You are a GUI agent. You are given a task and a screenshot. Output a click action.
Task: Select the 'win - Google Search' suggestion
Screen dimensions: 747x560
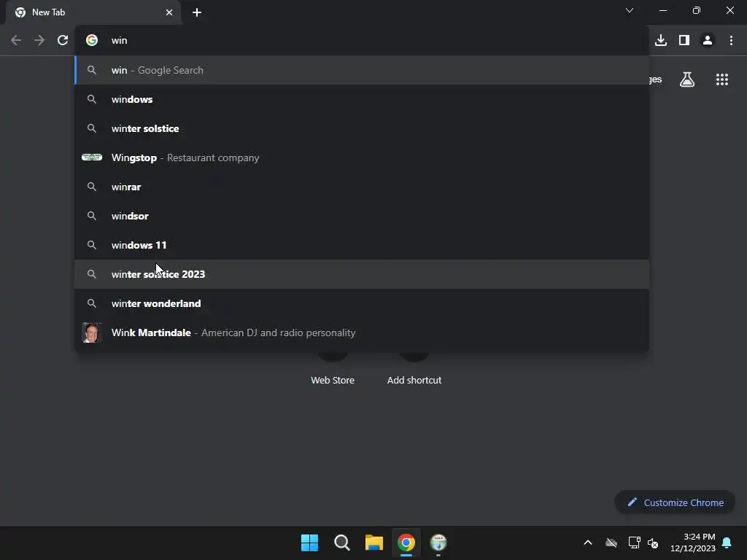pos(362,70)
